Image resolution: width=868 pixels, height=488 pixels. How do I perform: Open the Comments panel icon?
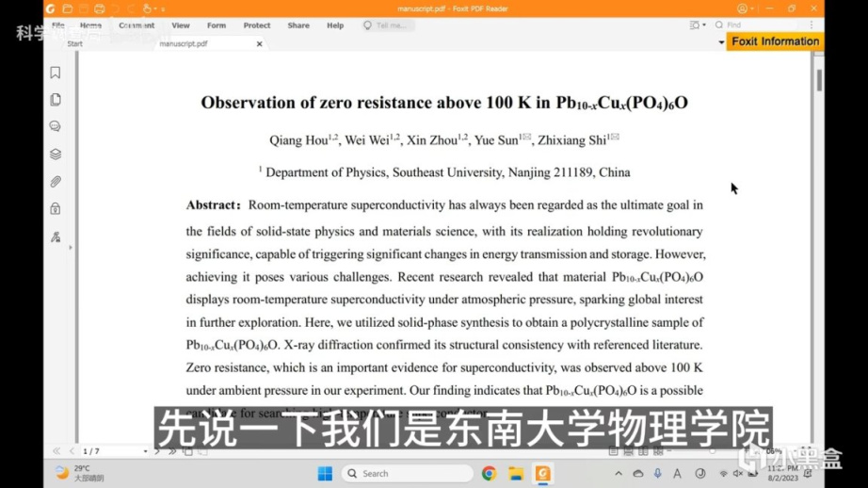point(56,127)
